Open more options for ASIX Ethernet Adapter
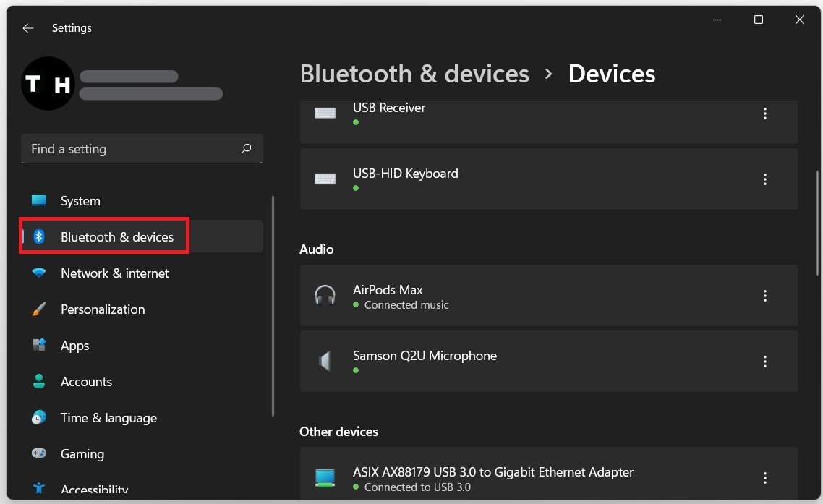This screenshot has width=823, height=504. point(764,478)
